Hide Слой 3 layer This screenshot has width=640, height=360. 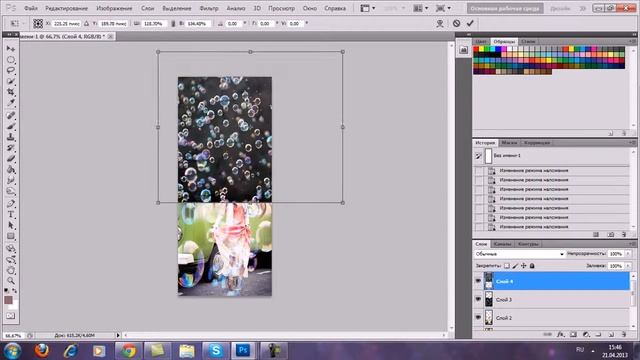478,299
